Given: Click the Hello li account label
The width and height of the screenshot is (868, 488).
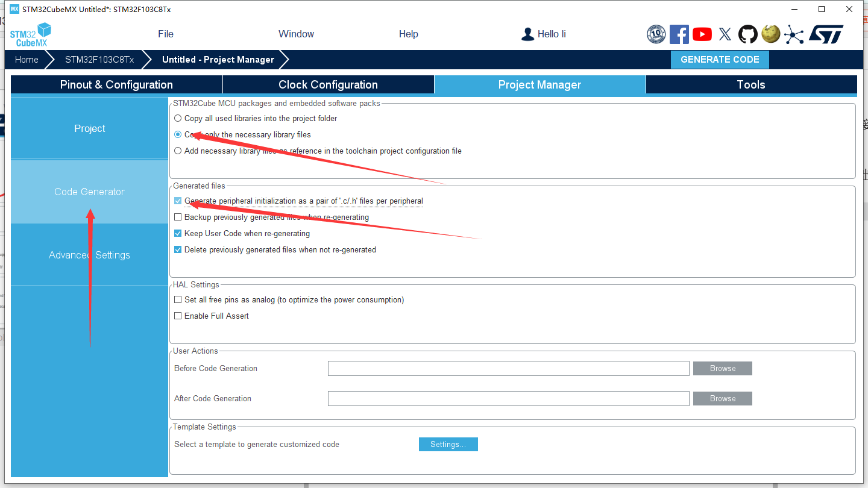Looking at the screenshot, I should [x=552, y=34].
